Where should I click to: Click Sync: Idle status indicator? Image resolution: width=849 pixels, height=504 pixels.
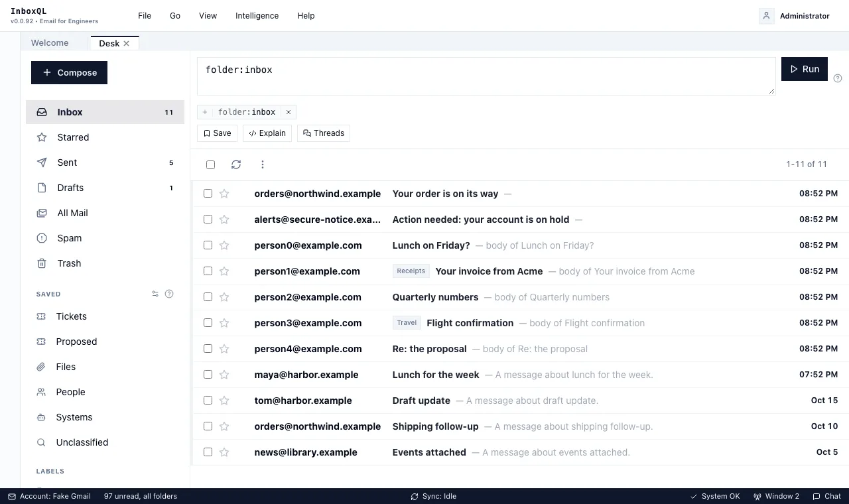pyautogui.click(x=434, y=496)
